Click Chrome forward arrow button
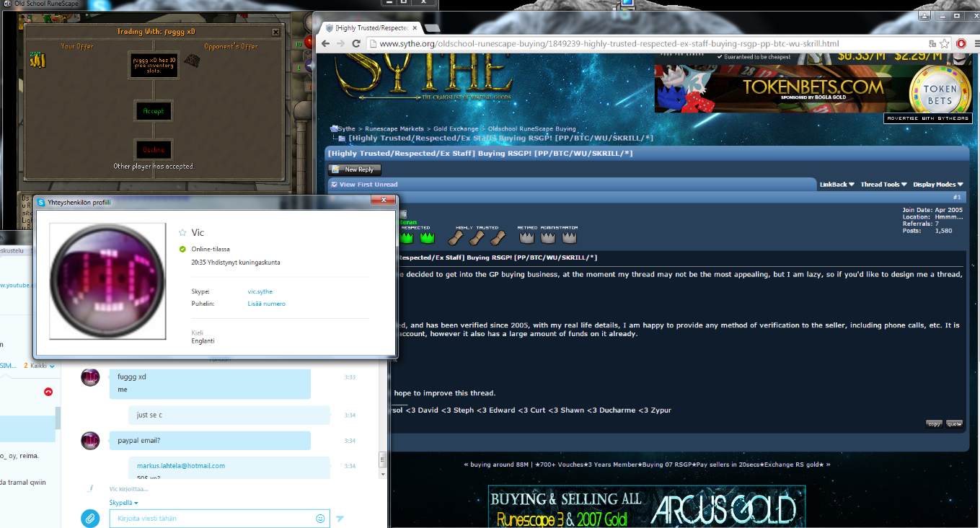Screen dimensions: 980x528 [341, 43]
